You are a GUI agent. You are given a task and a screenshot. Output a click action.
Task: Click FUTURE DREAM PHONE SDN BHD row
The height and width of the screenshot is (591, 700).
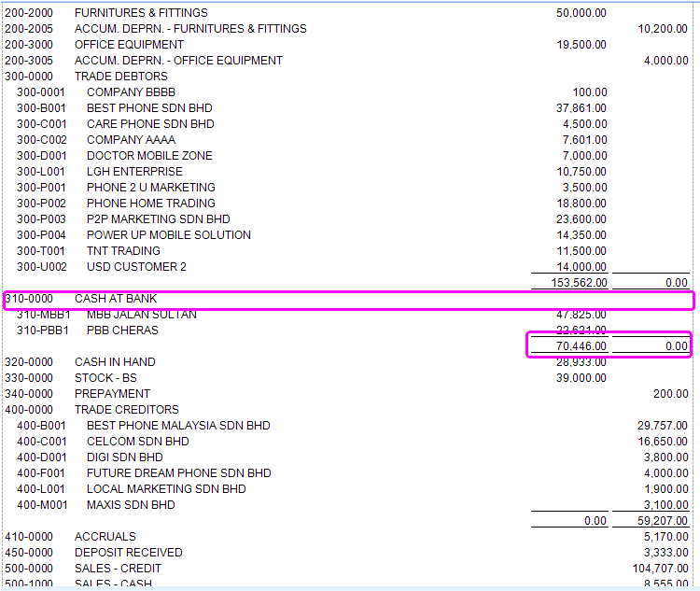[x=346, y=473]
